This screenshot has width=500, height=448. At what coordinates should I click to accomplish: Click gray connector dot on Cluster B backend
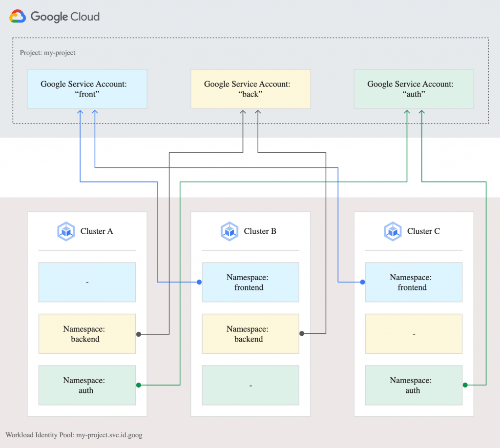[302, 334]
